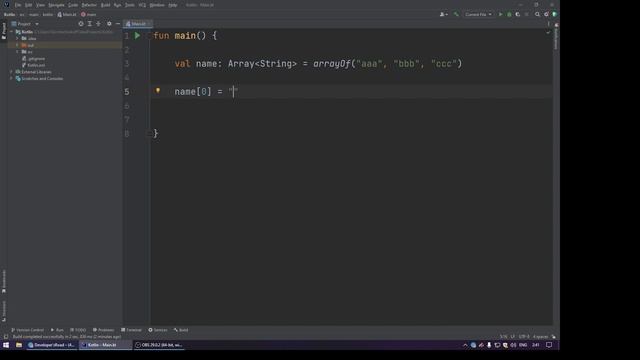Screen dimensions: 640x360
Task: Open the VCS menu
Action: click(142, 5)
